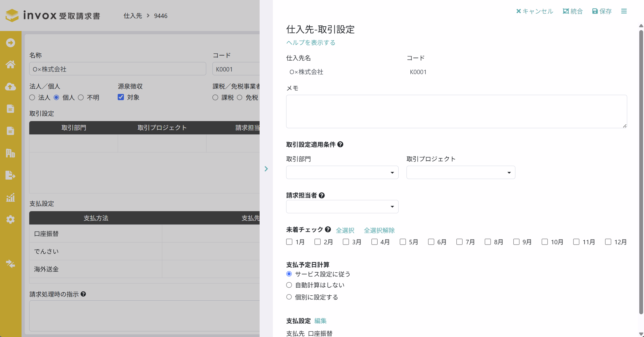Open 取引部門 dropdown
Viewport: 644px width, 337px height.
click(342, 172)
